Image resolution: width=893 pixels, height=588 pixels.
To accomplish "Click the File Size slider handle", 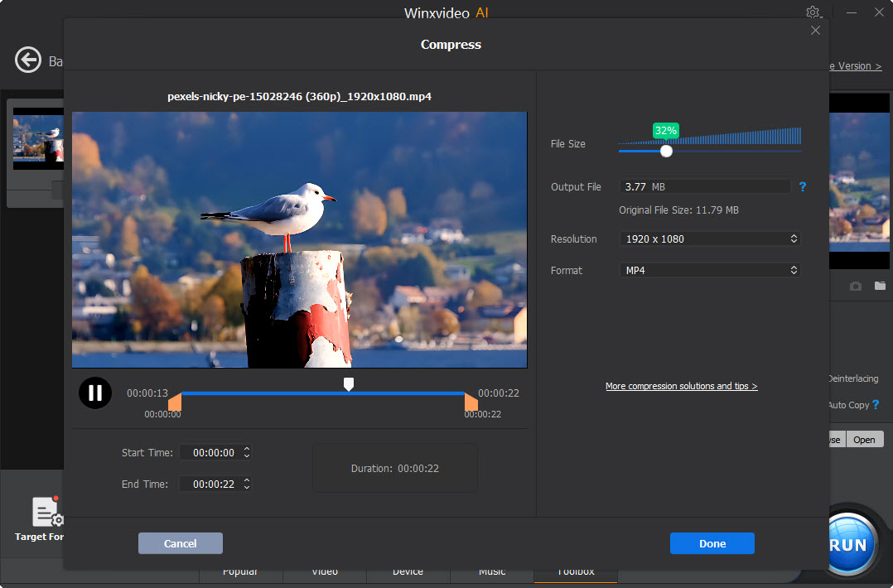I will click(x=666, y=151).
